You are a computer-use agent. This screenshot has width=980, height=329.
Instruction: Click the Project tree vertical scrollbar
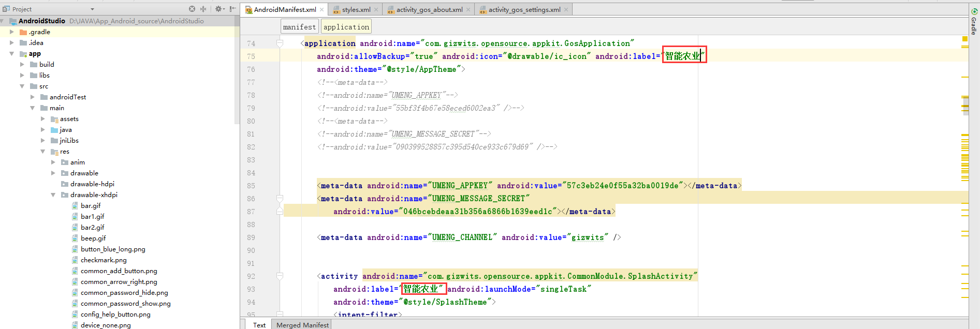pos(237,70)
